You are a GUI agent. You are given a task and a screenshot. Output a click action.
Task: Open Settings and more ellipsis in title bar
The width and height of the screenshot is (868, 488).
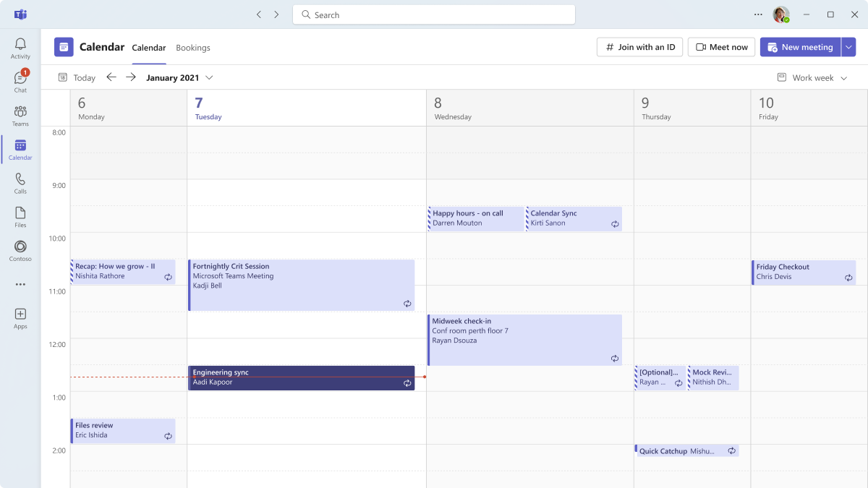(758, 14)
